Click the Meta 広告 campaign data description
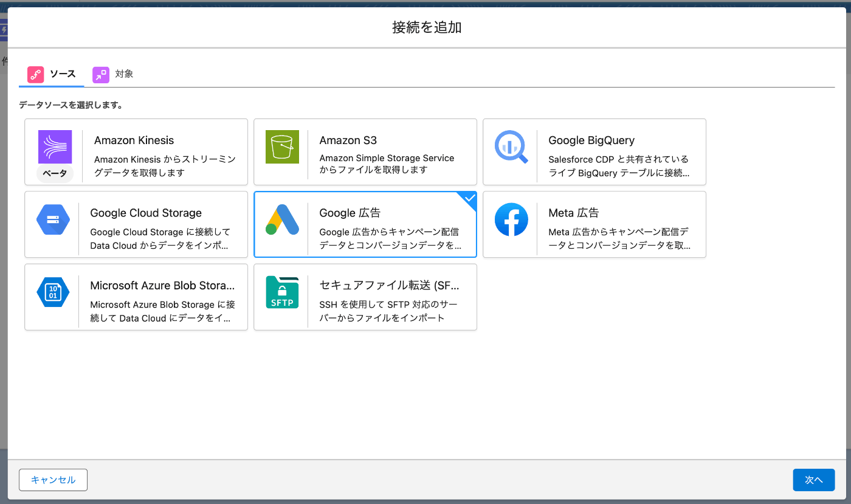Viewport: 851px width, 504px height. click(x=619, y=239)
